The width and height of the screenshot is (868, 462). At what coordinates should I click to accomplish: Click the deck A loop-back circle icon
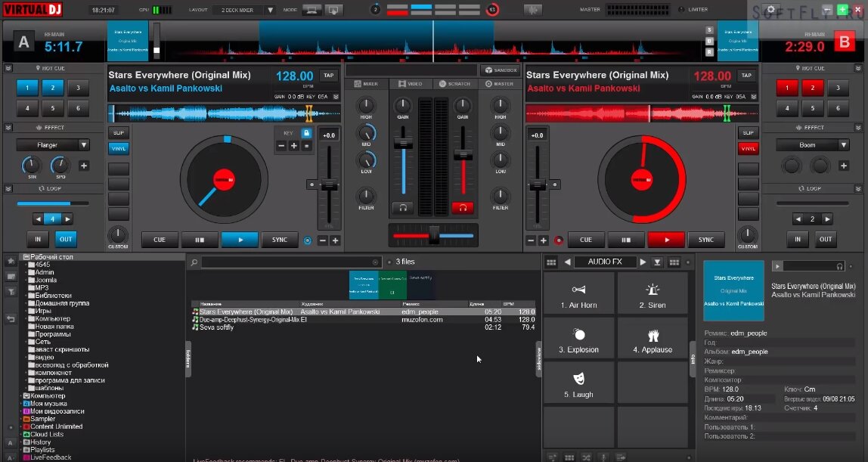click(x=307, y=240)
